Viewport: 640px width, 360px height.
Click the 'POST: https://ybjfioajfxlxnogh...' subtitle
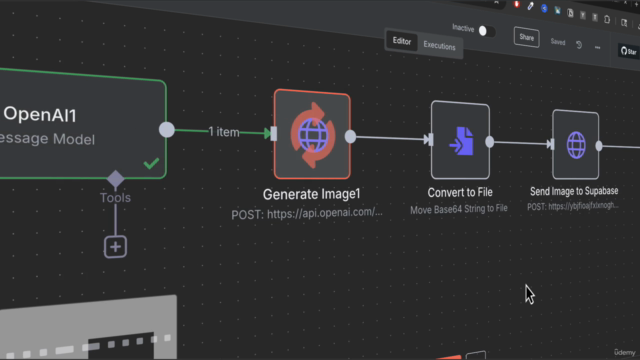coord(573,206)
